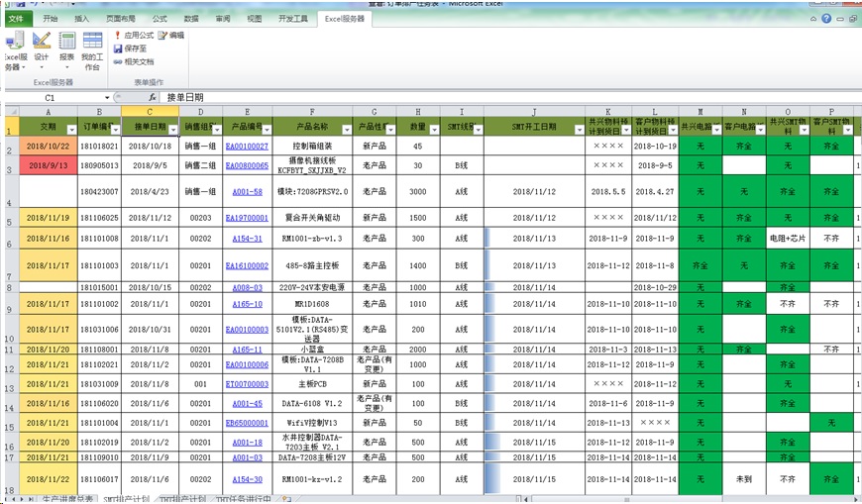This screenshot has height=504, width=862.
Task: Click the fx insert function button
Action: [x=153, y=97]
